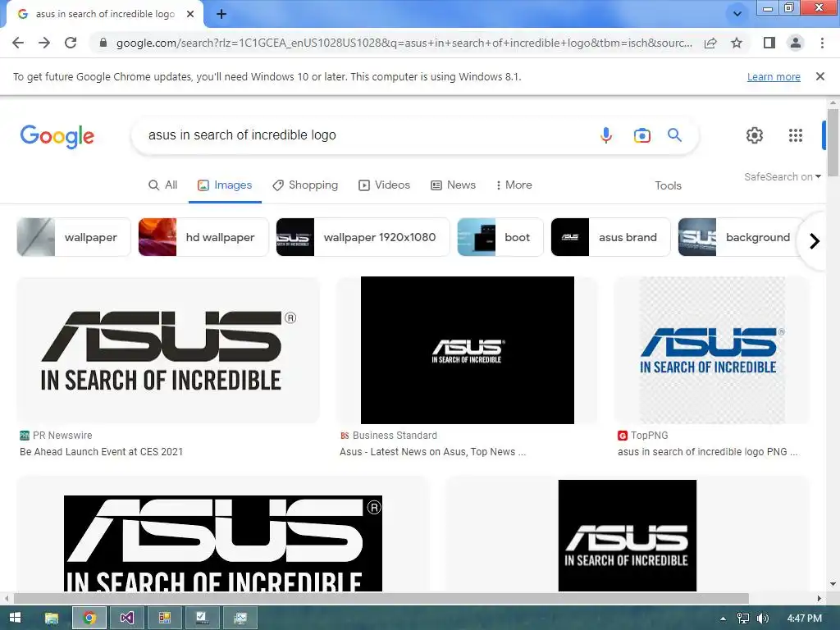Image resolution: width=840 pixels, height=630 pixels.
Task: Open the Chrome profile avatar
Action: pos(796,43)
